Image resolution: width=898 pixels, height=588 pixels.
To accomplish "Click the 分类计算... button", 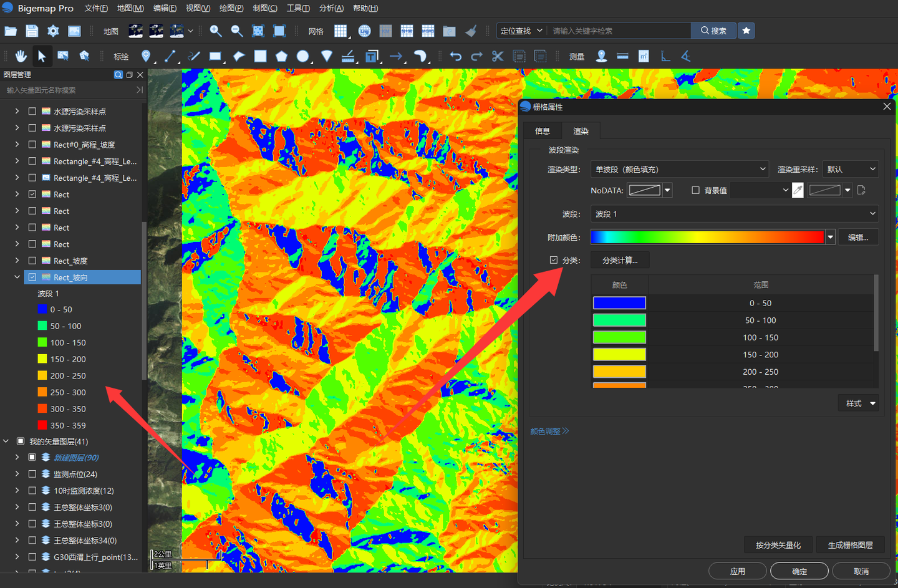I will [620, 260].
